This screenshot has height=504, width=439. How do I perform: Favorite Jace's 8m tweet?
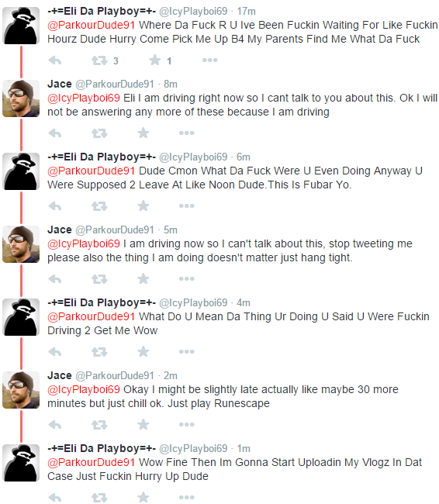pos(143,133)
